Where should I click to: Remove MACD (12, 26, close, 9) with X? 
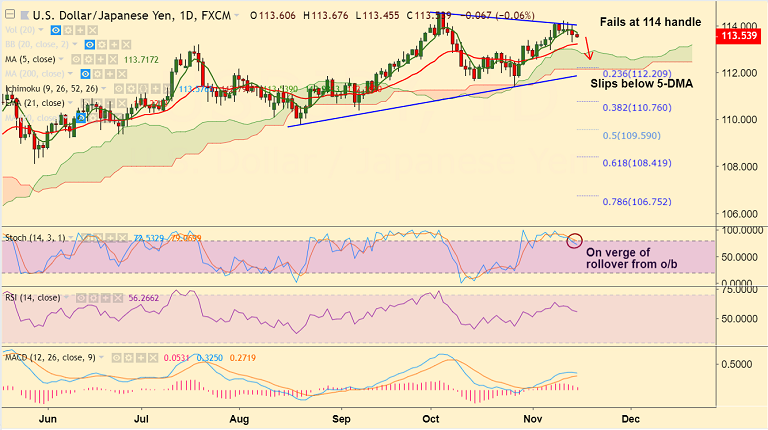(153, 358)
